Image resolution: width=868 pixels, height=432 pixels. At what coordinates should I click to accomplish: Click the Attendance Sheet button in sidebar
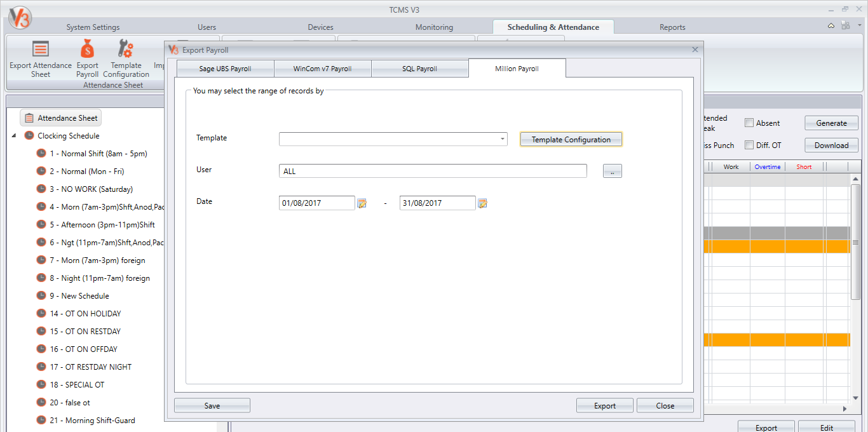(x=61, y=118)
